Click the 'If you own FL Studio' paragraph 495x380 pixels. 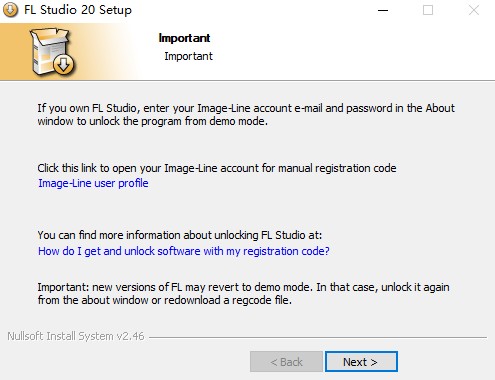pos(246,114)
